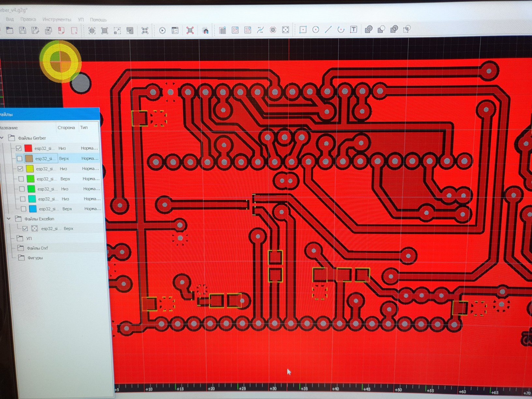This screenshot has width=532, height=399.
Task: Check the light-green esp32 Верх layer checkbox
Action: (x=21, y=179)
